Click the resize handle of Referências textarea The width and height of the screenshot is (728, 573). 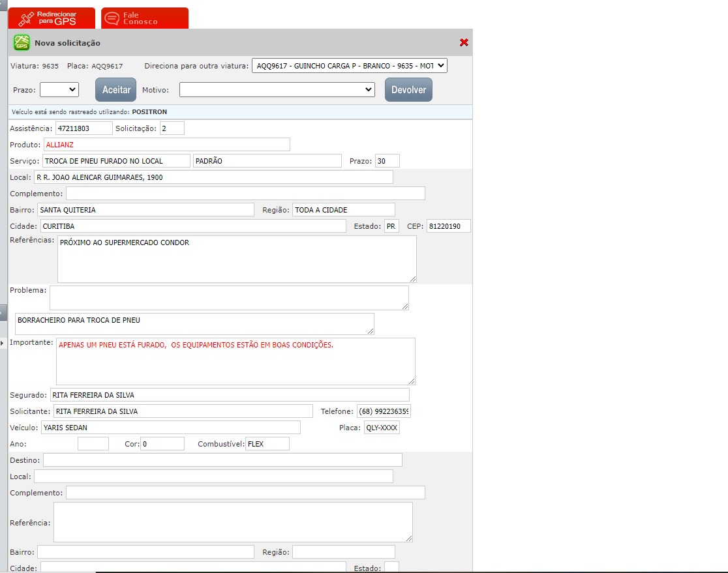(x=412, y=278)
